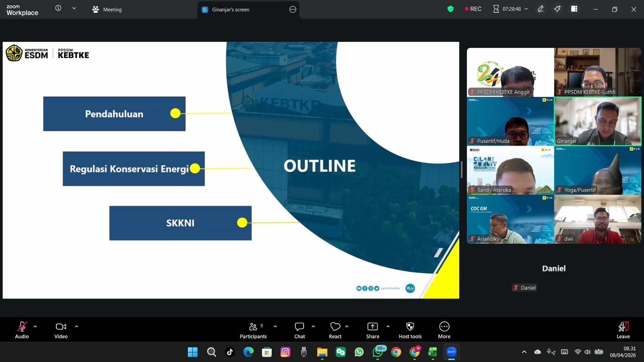This screenshot has height=362, width=644.
Task: Click the encryption green shield icon
Action: [450, 9]
